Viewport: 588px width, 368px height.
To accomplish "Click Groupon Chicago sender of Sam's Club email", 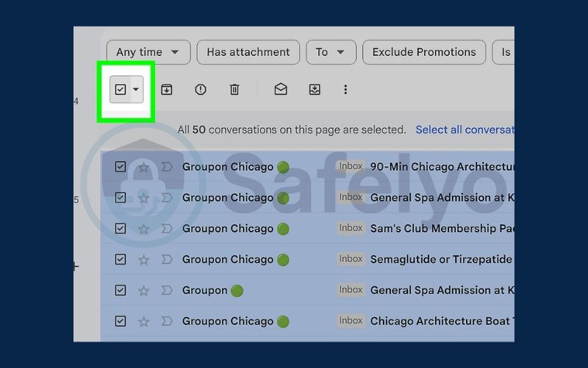I will pyautogui.click(x=228, y=229).
